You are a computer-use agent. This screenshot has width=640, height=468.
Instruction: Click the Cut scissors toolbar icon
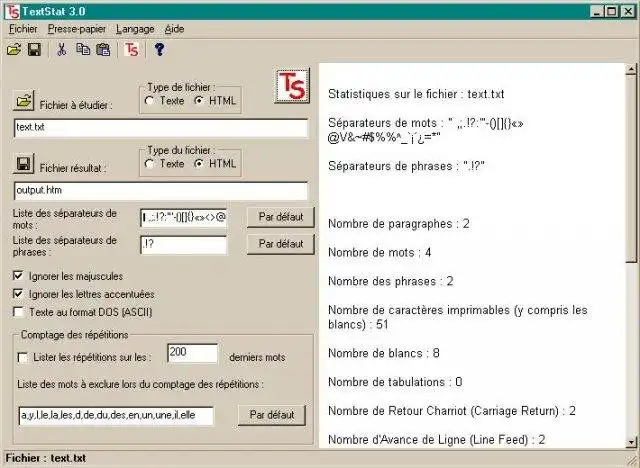(x=62, y=50)
